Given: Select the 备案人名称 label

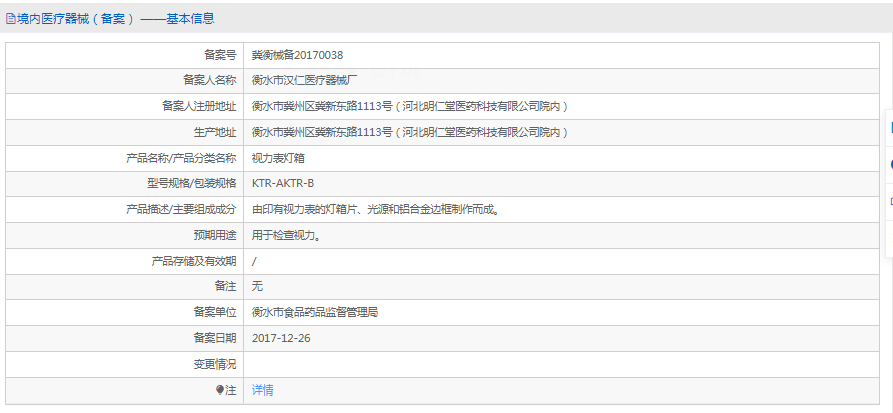Looking at the screenshot, I should coord(210,80).
